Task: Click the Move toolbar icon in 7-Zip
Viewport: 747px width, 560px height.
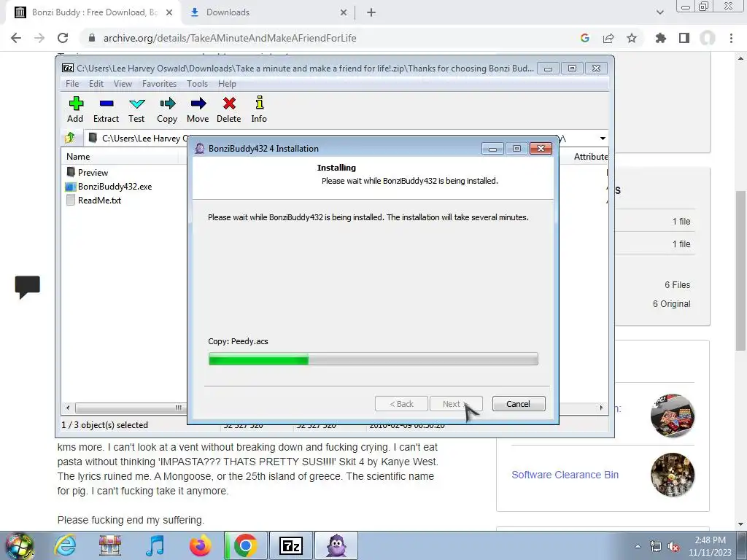Action: point(198,110)
